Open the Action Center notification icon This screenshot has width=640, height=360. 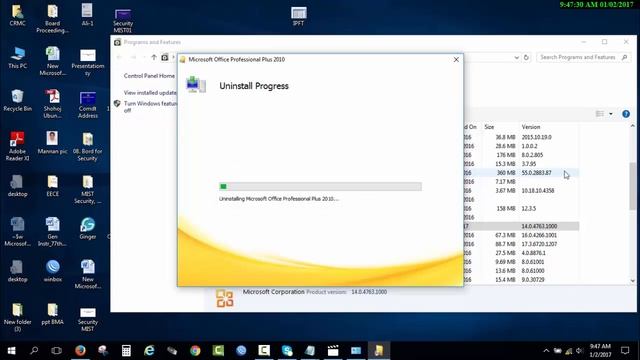pos(625,350)
